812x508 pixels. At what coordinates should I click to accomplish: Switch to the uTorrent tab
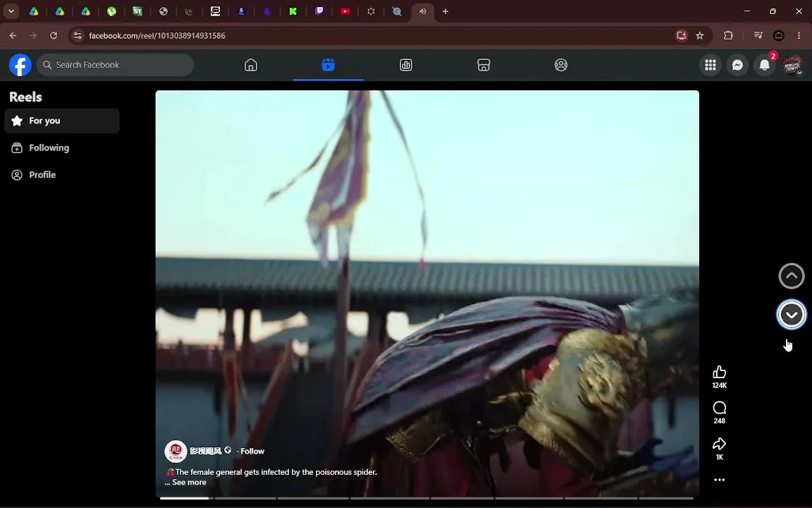[x=111, y=11]
